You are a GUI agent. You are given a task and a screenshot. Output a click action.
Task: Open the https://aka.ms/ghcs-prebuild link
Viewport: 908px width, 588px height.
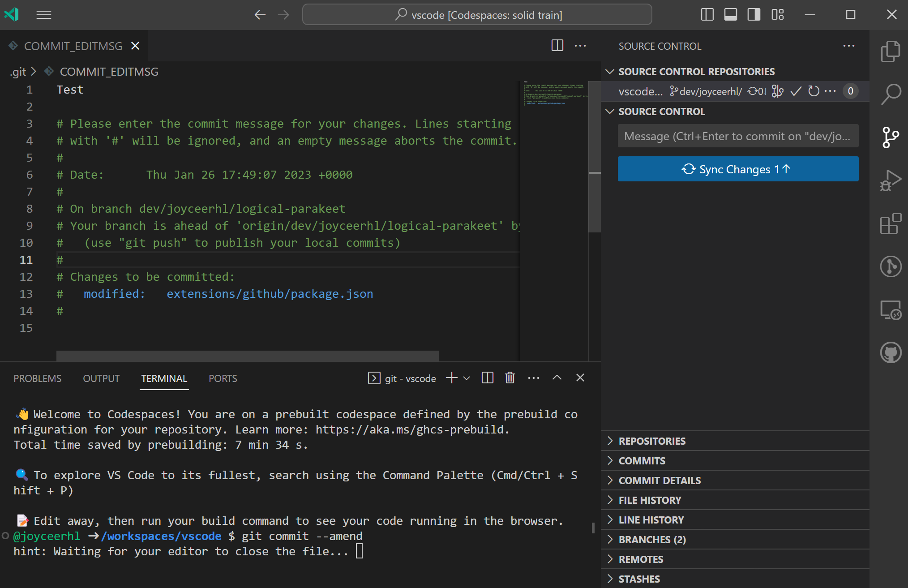pos(410,429)
